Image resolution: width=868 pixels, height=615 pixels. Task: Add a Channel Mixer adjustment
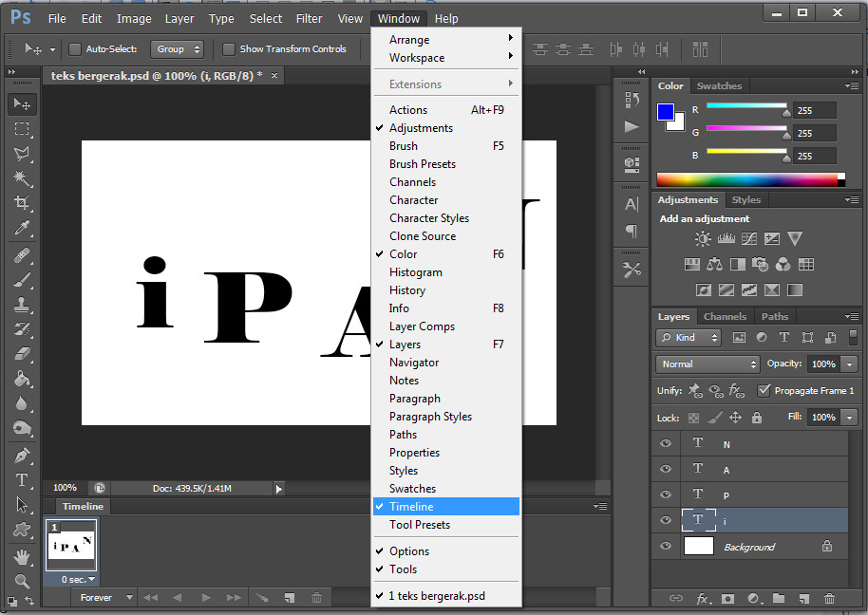coord(783,265)
